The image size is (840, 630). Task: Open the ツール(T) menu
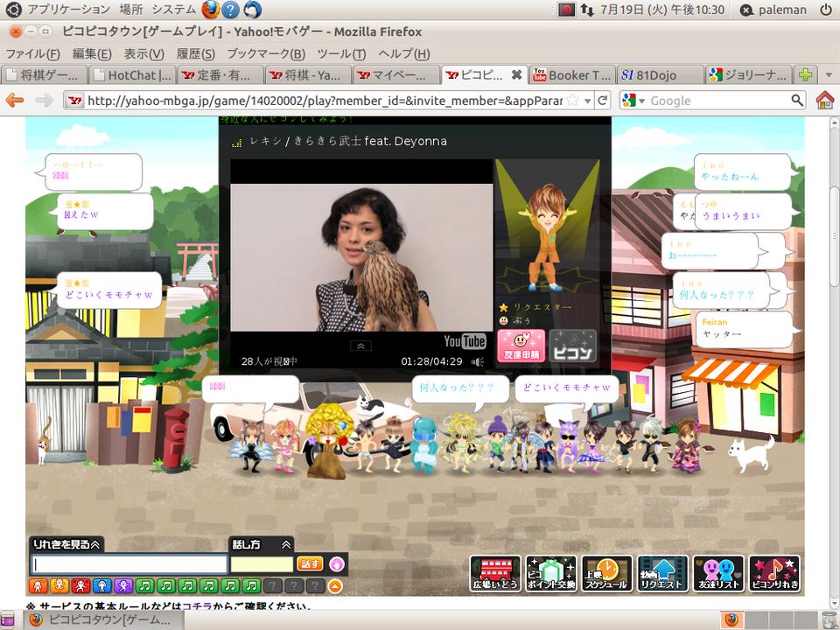tap(341, 53)
